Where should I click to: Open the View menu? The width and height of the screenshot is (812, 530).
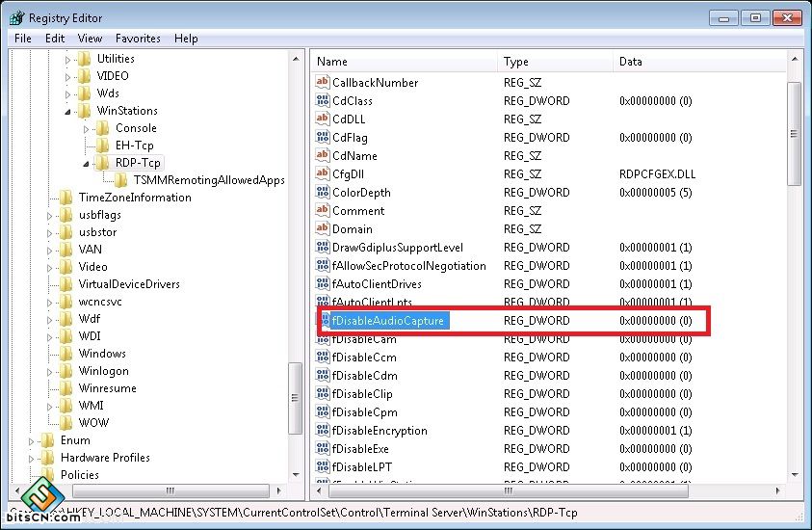pyautogui.click(x=90, y=39)
